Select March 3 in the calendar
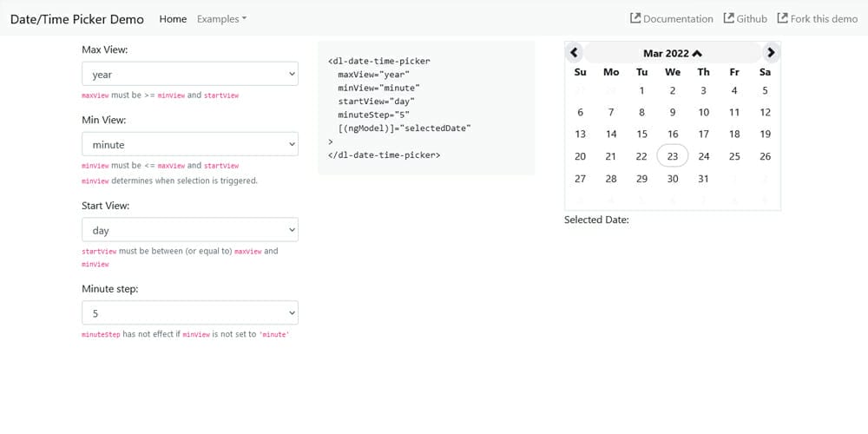The height and width of the screenshot is (434, 868). click(x=704, y=91)
